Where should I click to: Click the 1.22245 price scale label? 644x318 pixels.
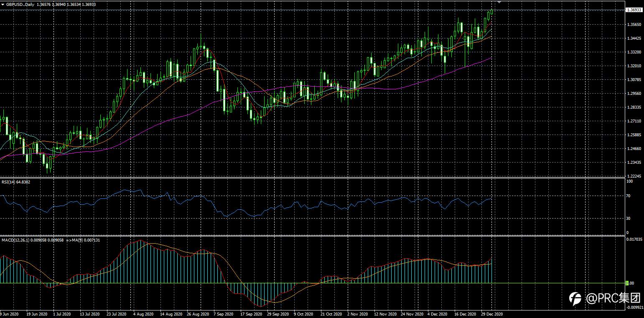coord(634,176)
